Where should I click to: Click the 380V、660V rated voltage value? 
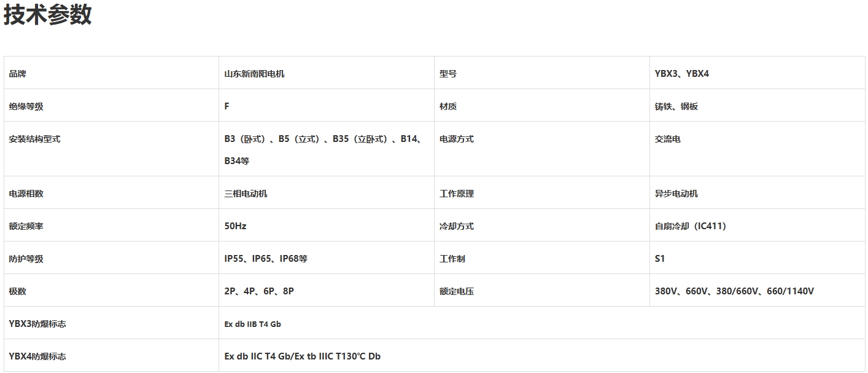pos(734,291)
